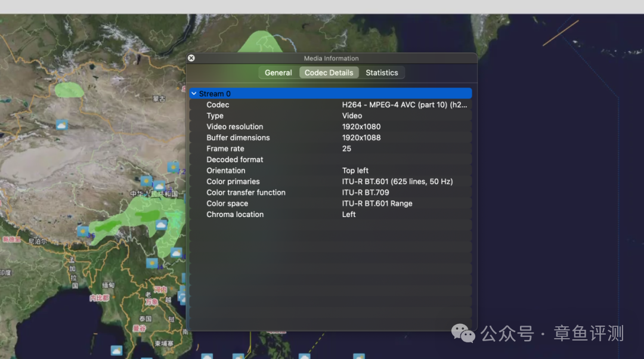
Task: Click the WeChat logo in the watermark
Action: point(463,333)
